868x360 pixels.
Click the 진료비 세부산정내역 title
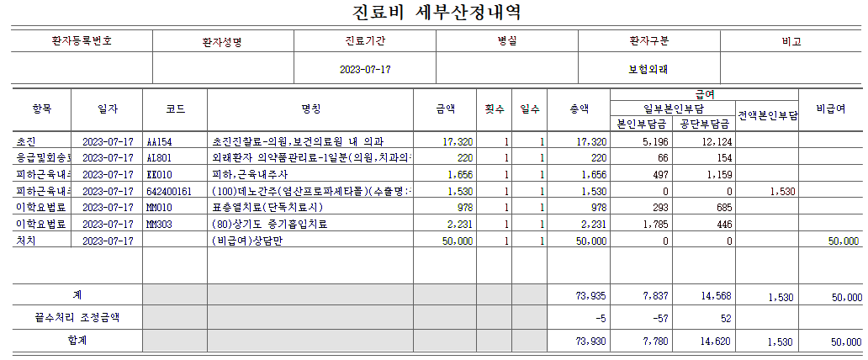pos(434,13)
